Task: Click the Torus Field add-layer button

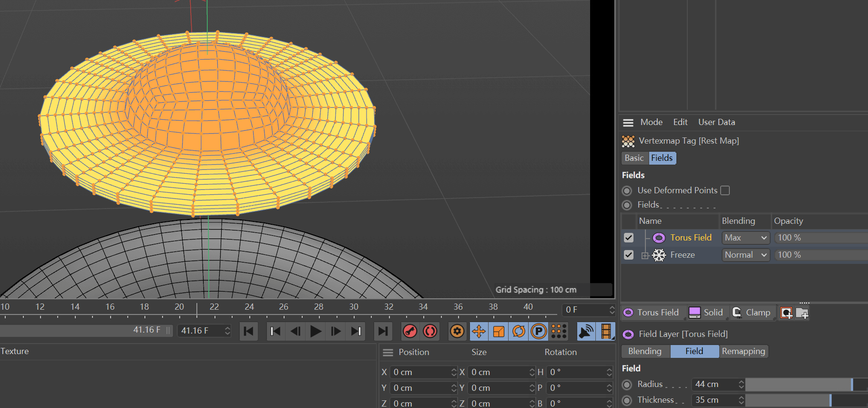Action: coord(651,313)
